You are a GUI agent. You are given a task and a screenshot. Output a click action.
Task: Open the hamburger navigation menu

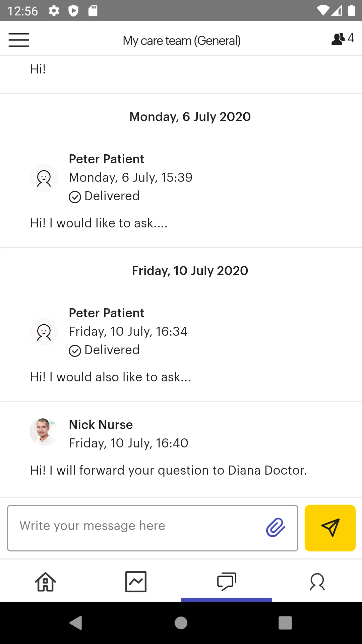pos(19,40)
